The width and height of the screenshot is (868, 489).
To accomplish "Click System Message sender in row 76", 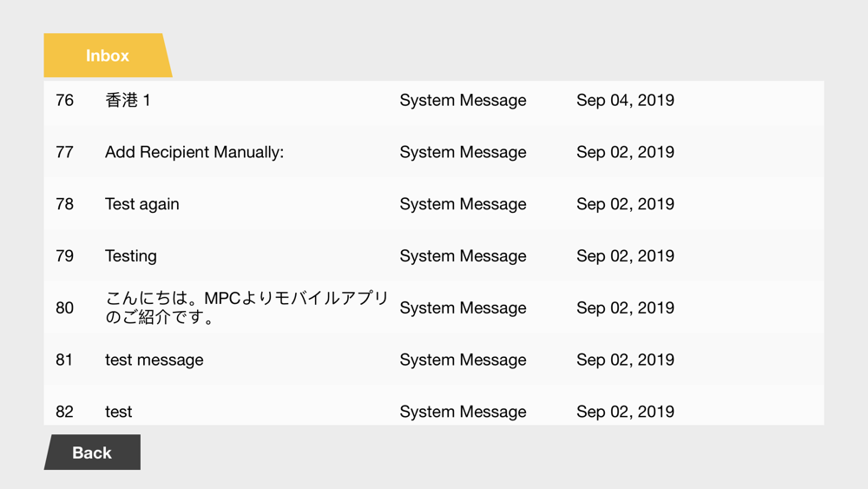I will 463,101.
